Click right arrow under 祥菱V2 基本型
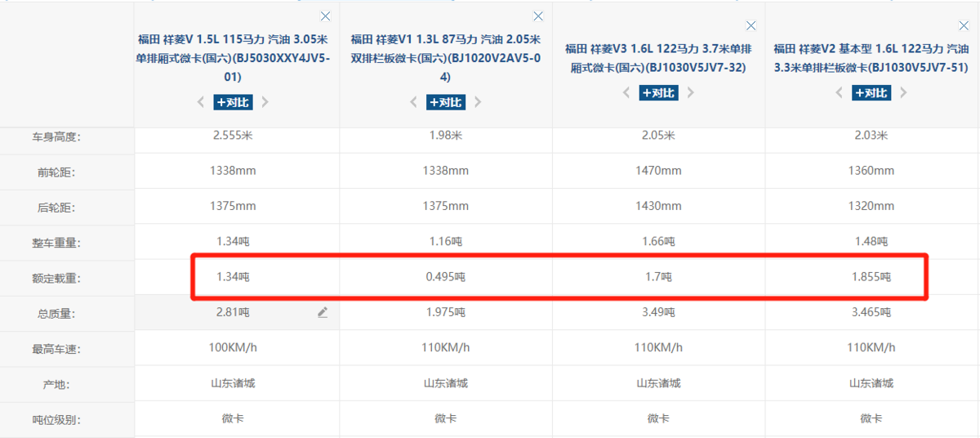The height and width of the screenshot is (438, 980). coord(904,93)
